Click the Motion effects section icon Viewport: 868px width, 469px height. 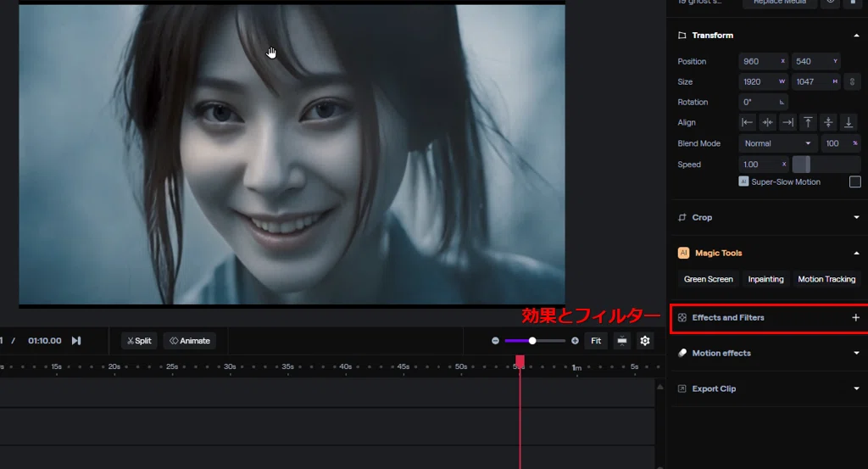(682, 354)
